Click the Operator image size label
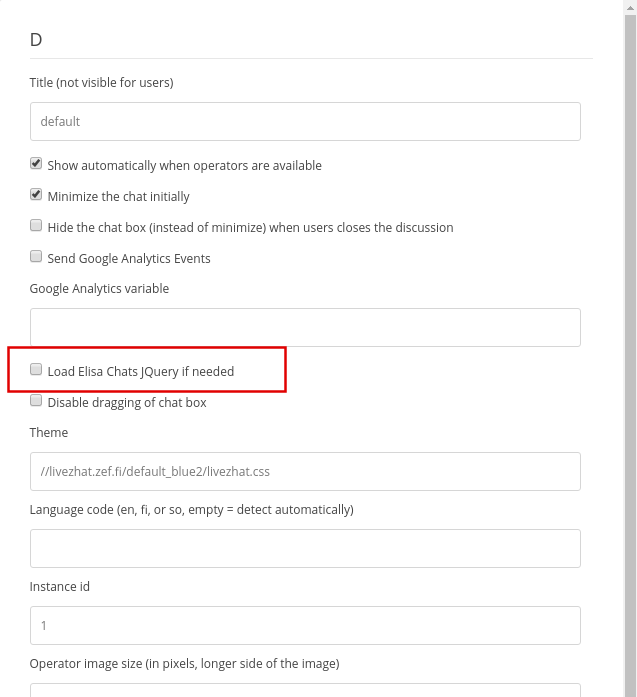This screenshot has width=637, height=697. tap(184, 664)
